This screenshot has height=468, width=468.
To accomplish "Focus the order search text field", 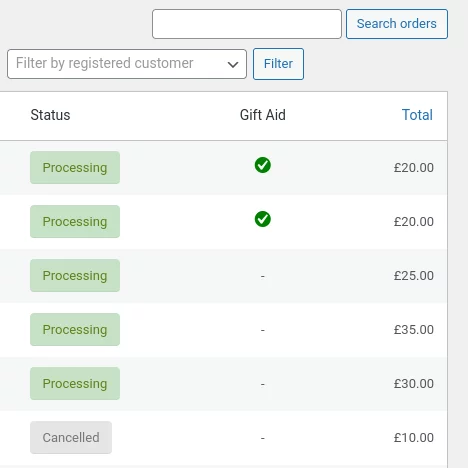I will click(x=247, y=24).
